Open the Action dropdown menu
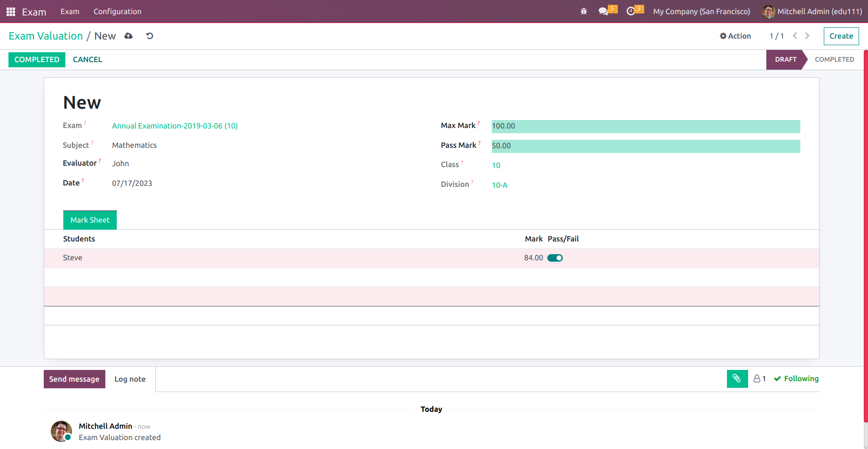The height and width of the screenshot is (449, 868). (735, 36)
